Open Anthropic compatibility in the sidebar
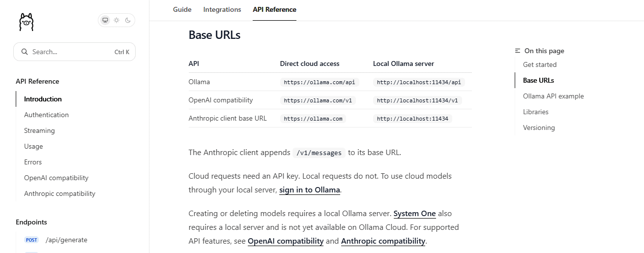Viewport: 644px width, 253px height. point(59,193)
